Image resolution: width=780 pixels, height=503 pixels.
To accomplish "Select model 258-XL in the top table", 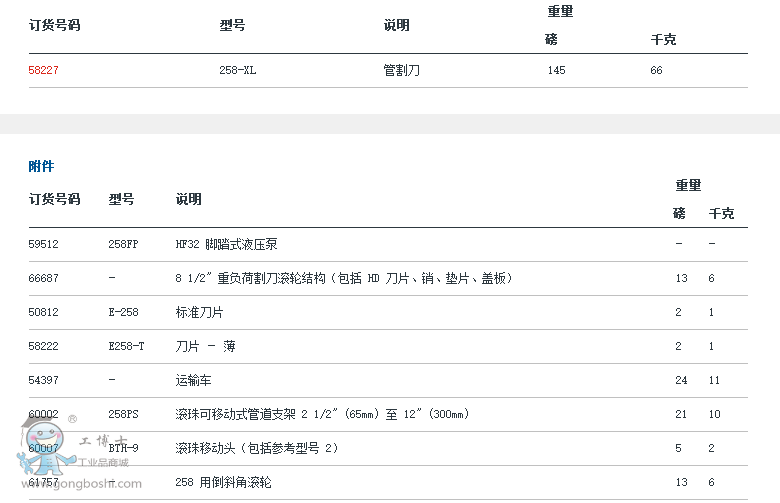I will click(x=238, y=71).
